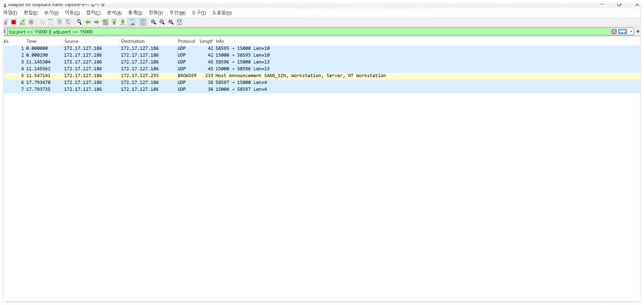Open the bookmark menu beside filter
Screen dimensions: 644x305
[5, 32]
